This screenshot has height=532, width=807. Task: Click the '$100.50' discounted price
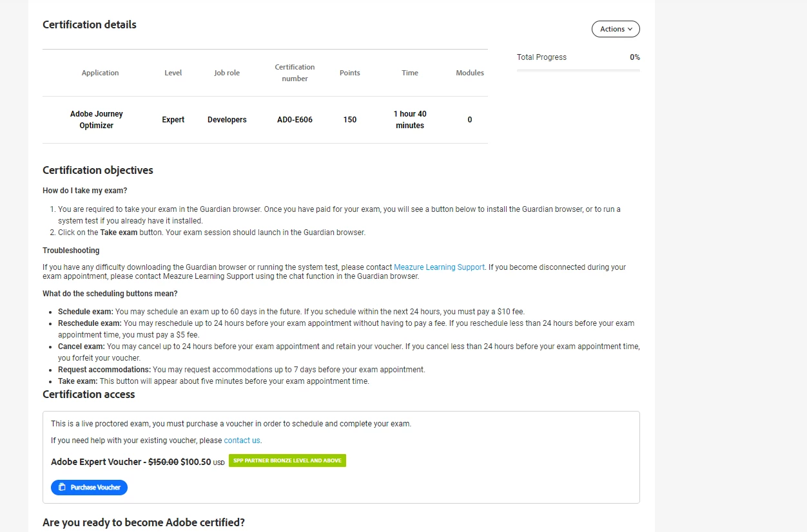[196, 462]
